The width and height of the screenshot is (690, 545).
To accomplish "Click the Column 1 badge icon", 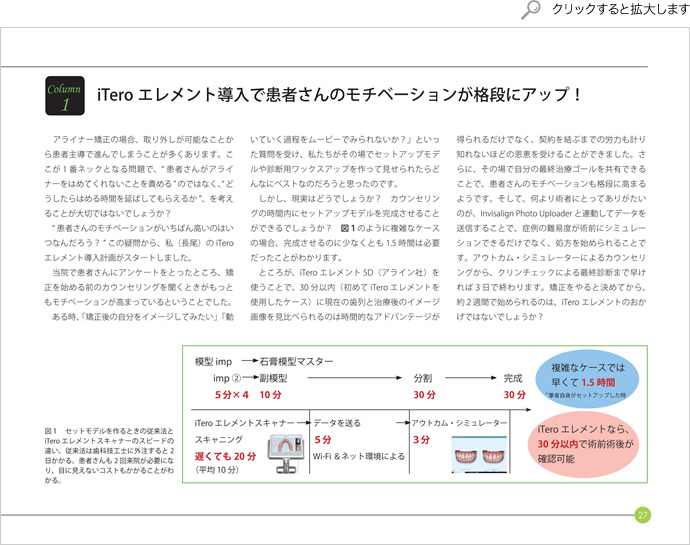I will tap(65, 96).
